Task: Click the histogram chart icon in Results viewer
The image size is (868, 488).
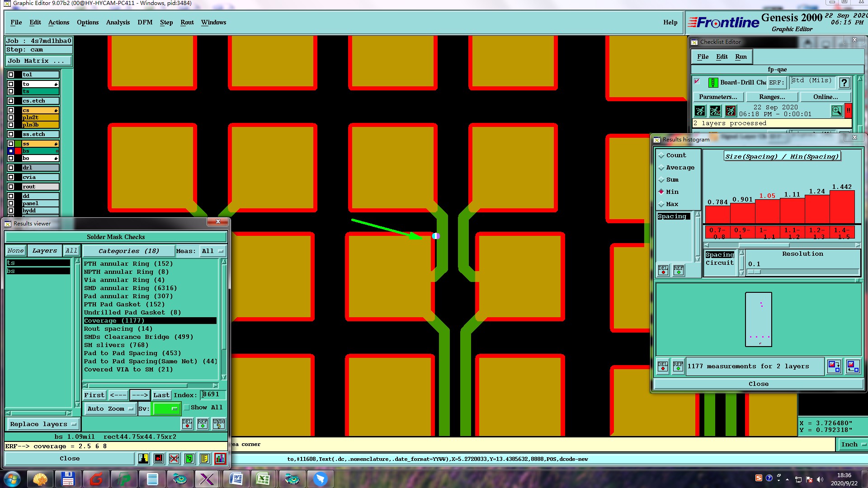Action: (220, 459)
